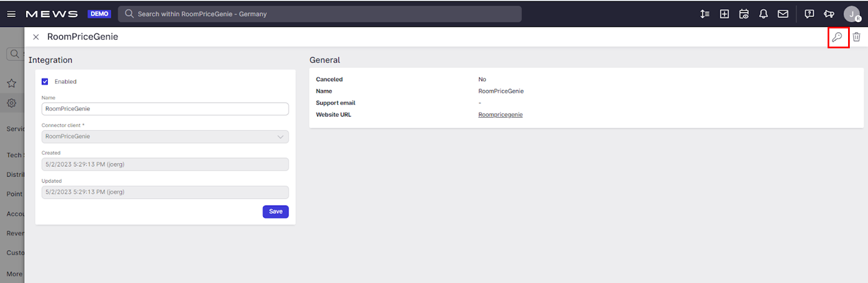Click the calendar icon in top bar
The height and width of the screenshot is (283, 868).
click(744, 14)
